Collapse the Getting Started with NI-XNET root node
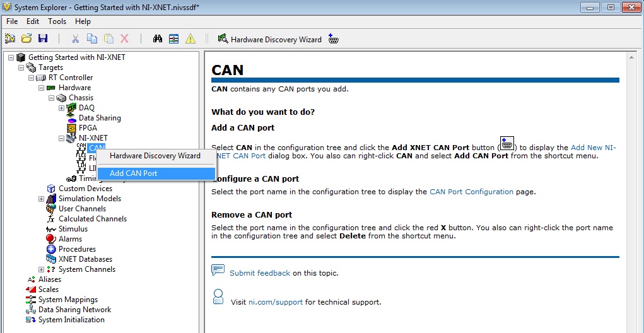This screenshot has width=644, height=333. click(x=11, y=57)
